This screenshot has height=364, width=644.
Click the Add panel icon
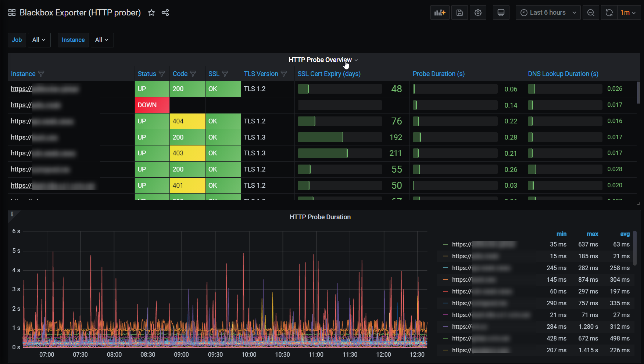440,12
